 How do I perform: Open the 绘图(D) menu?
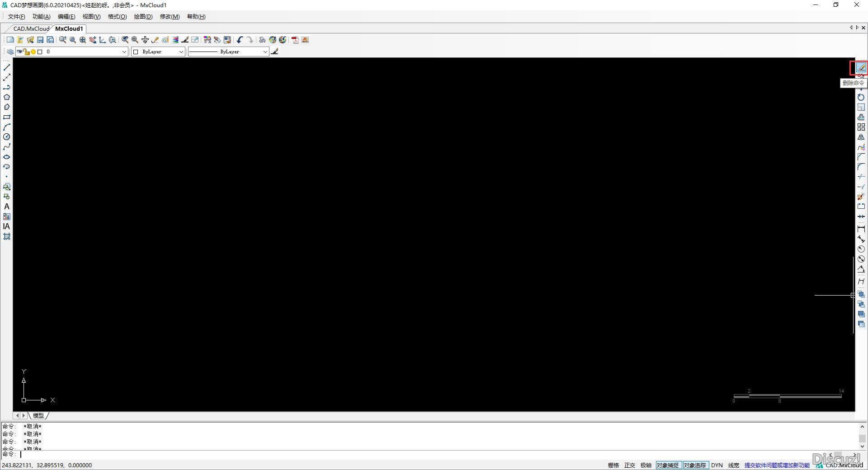[x=143, y=17]
